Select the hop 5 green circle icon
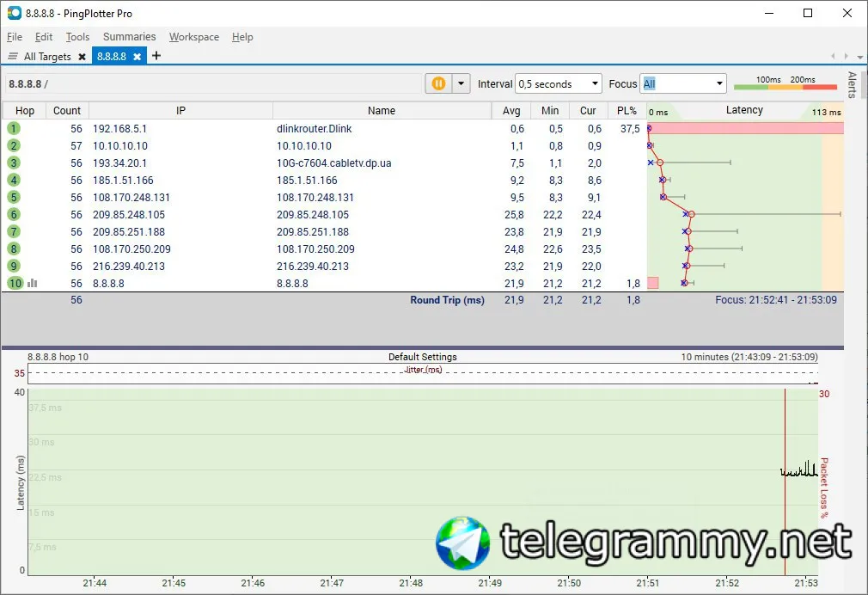The width and height of the screenshot is (868, 595). point(14,197)
